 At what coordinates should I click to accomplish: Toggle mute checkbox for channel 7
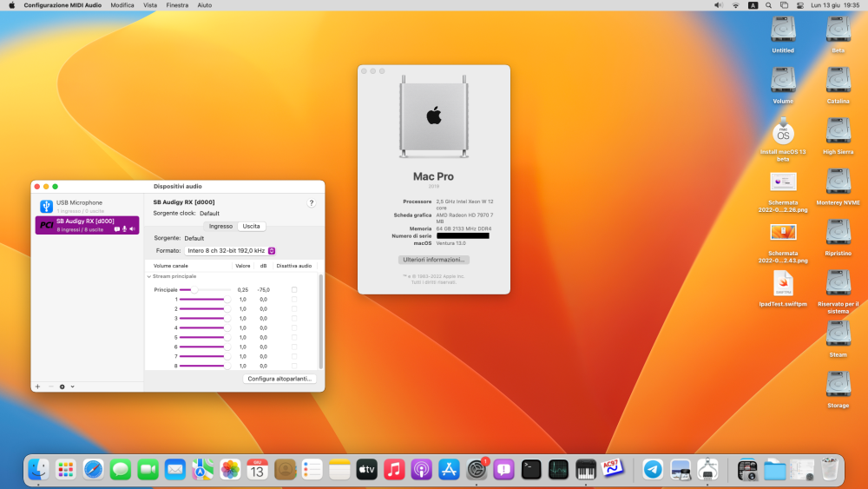point(294,356)
